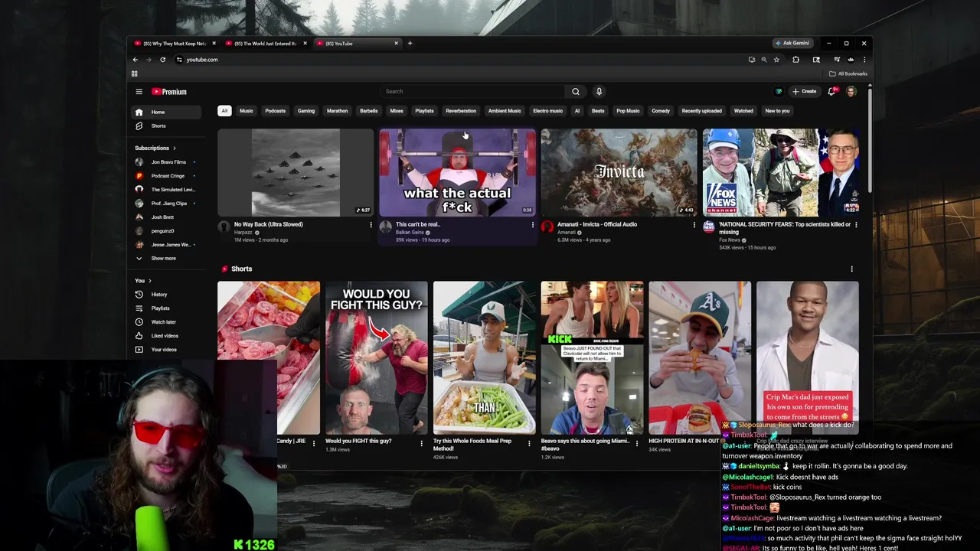Image resolution: width=980 pixels, height=551 pixels.
Task: Open the browser extensions puzzle icon
Action: coord(795,60)
